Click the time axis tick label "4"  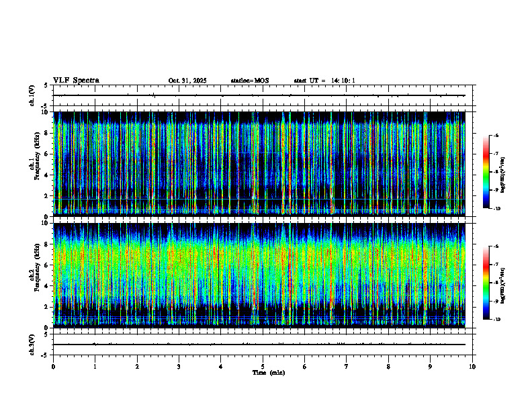point(221,367)
